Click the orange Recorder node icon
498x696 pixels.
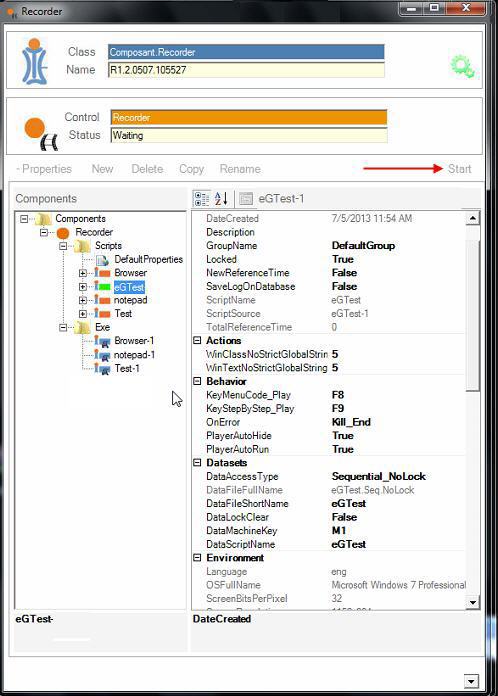tap(63, 232)
